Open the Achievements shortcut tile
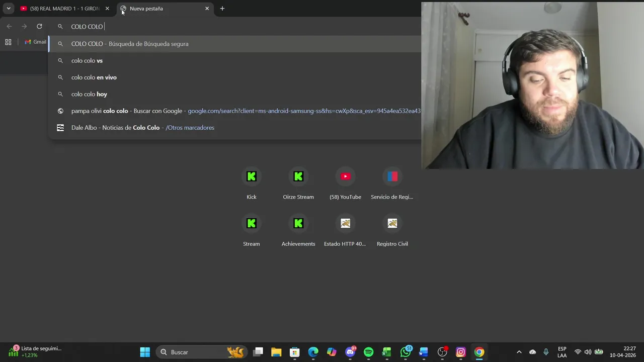This screenshot has height=362, width=644. click(x=298, y=230)
